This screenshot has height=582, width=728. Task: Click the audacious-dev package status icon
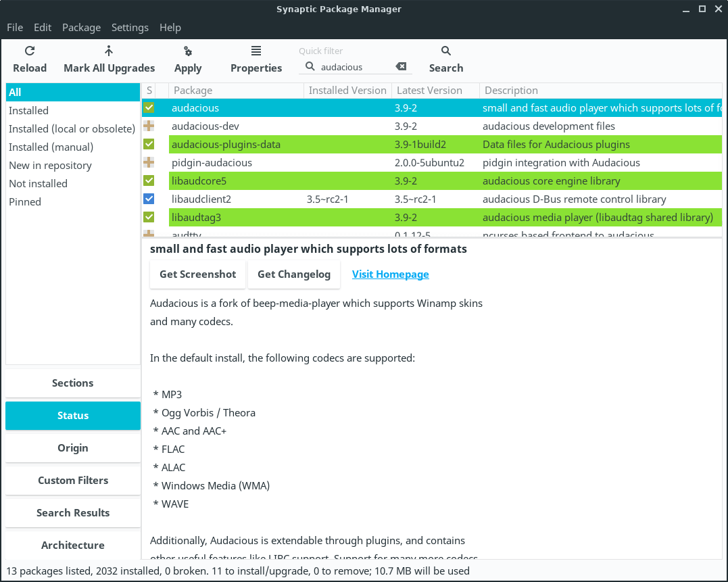tap(149, 126)
